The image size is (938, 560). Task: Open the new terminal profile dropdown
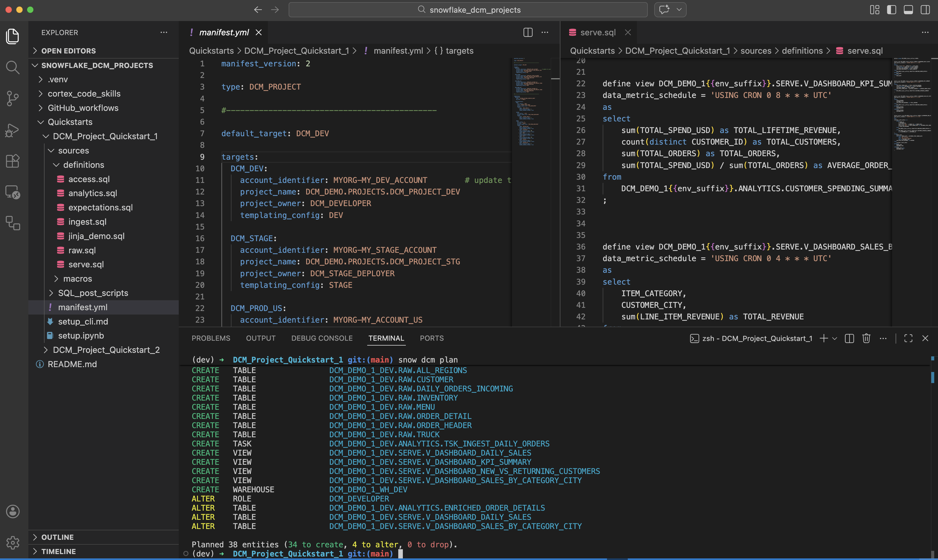click(835, 339)
